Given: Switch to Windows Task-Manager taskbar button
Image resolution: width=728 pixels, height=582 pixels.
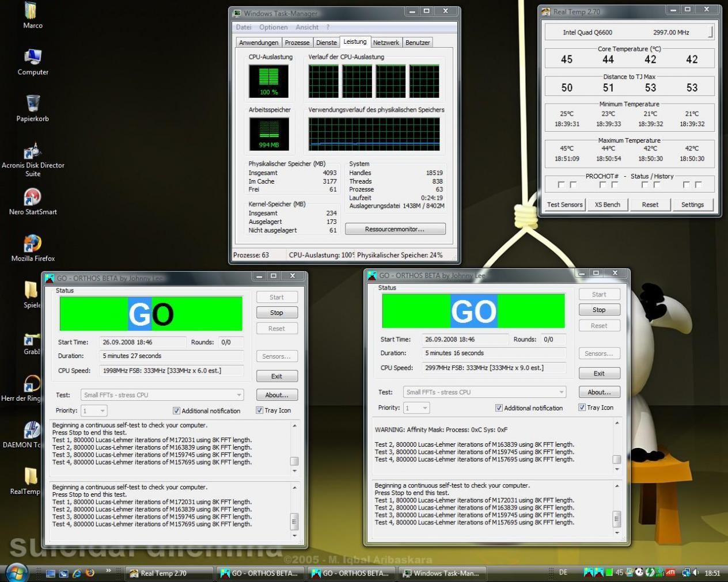Looking at the screenshot, I should pos(442,573).
